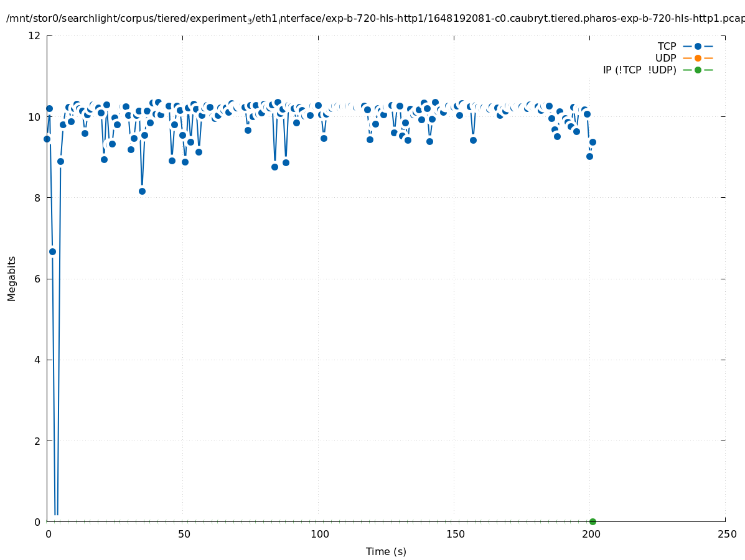Click the Time (s) x-axis label

386,551
